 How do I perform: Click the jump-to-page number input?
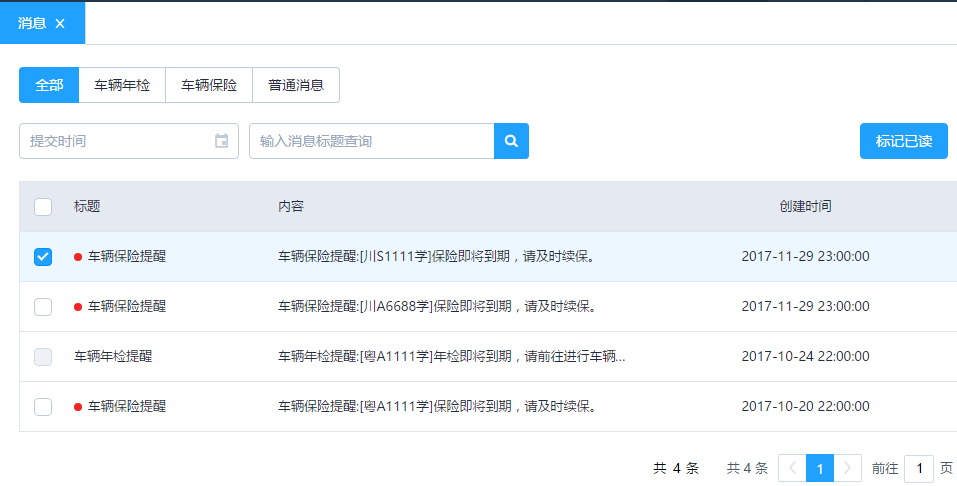coord(918,468)
